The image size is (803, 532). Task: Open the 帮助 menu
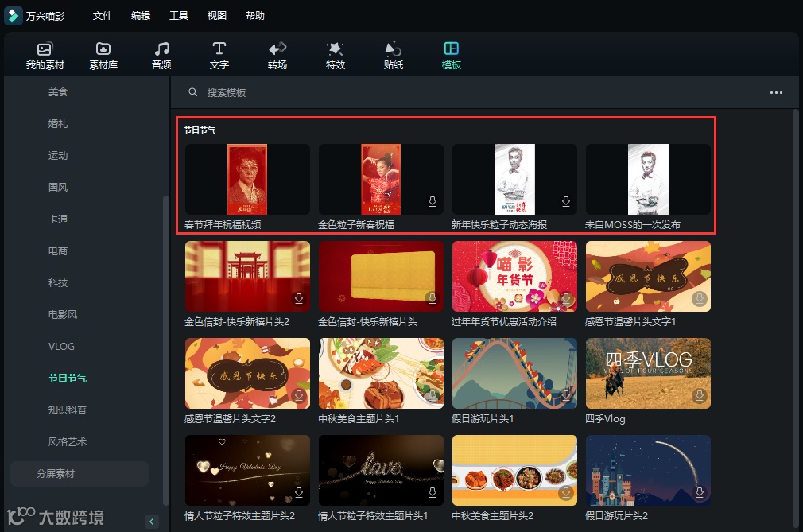pyautogui.click(x=255, y=15)
